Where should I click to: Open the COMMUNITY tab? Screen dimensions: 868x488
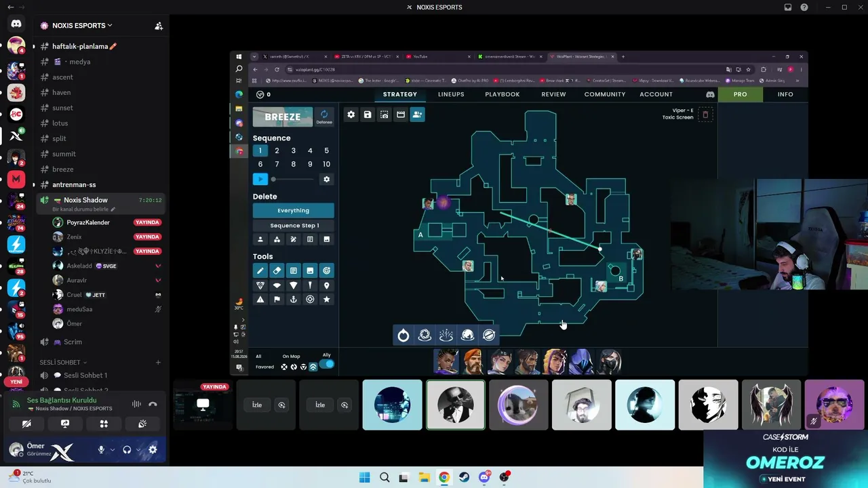pyautogui.click(x=605, y=94)
